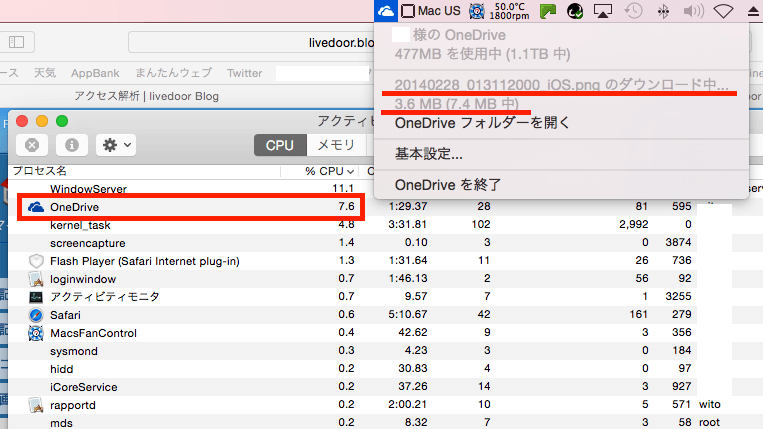This screenshot has width=763, height=429.
Task: Open the AppBank bookmark
Action: click(95, 73)
